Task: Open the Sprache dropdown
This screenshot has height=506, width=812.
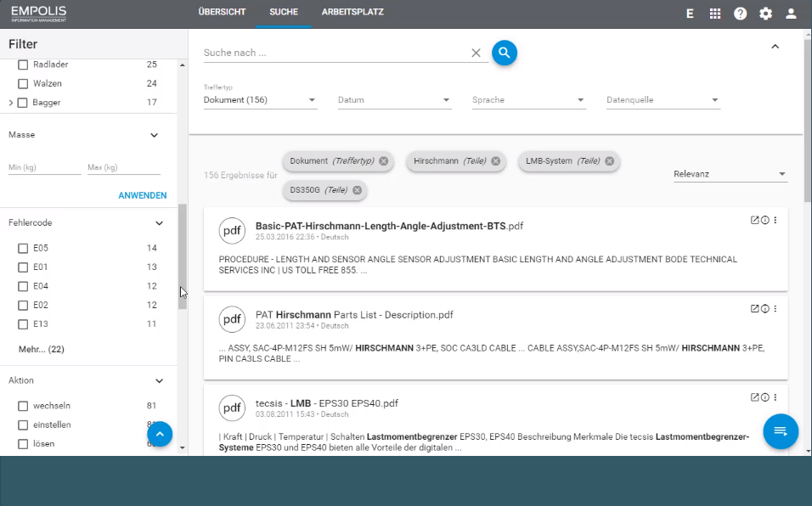Action: coord(528,100)
